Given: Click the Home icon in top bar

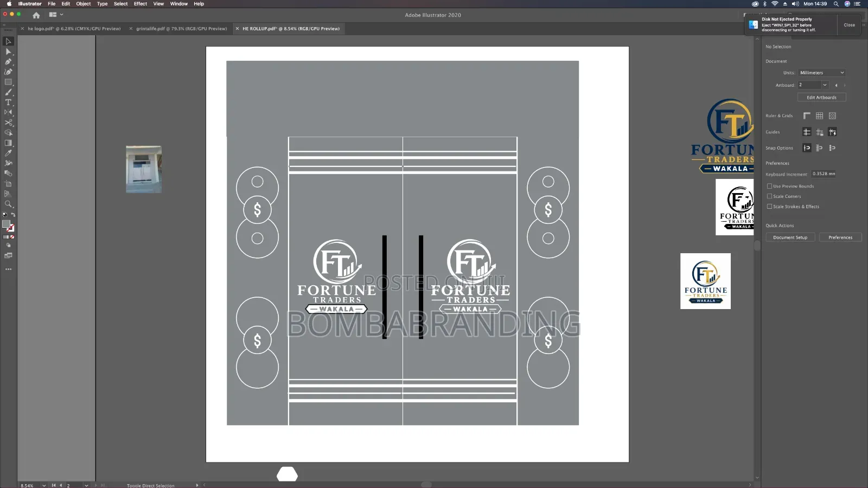Looking at the screenshot, I should [36, 15].
